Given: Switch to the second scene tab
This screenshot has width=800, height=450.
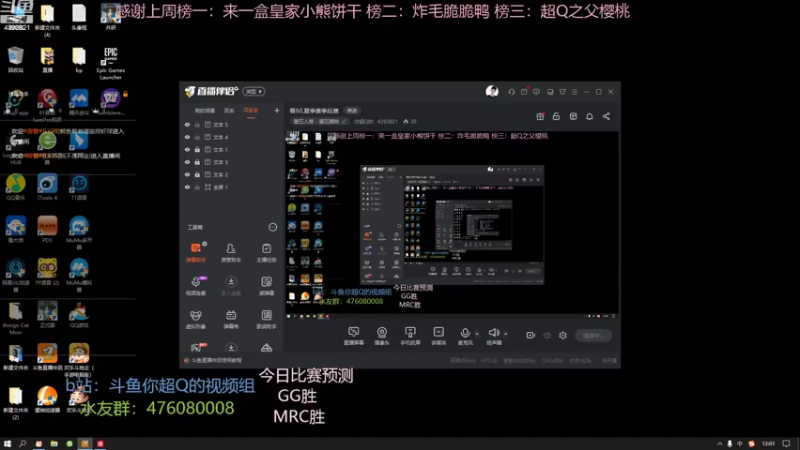Looking at the screenshot, I should (229, 110).
